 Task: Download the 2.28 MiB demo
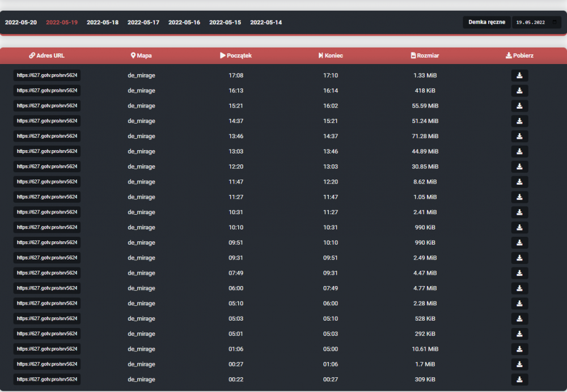click(519, 303)
